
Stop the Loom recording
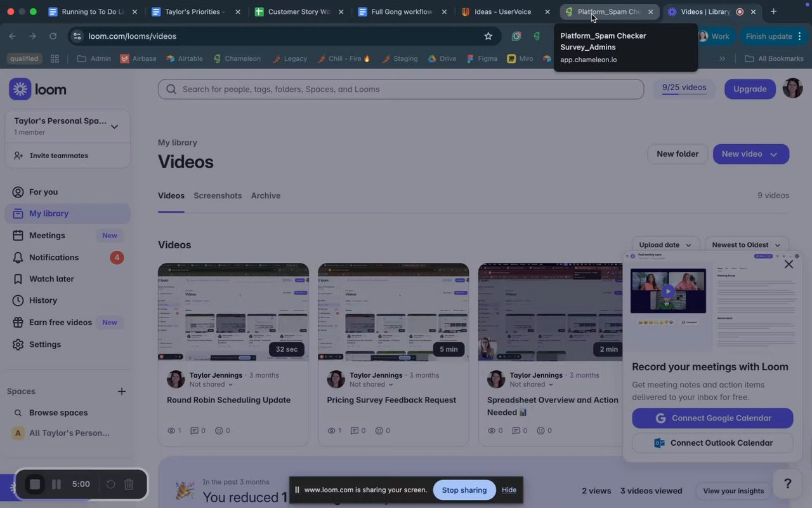click(x=35, y=485)
